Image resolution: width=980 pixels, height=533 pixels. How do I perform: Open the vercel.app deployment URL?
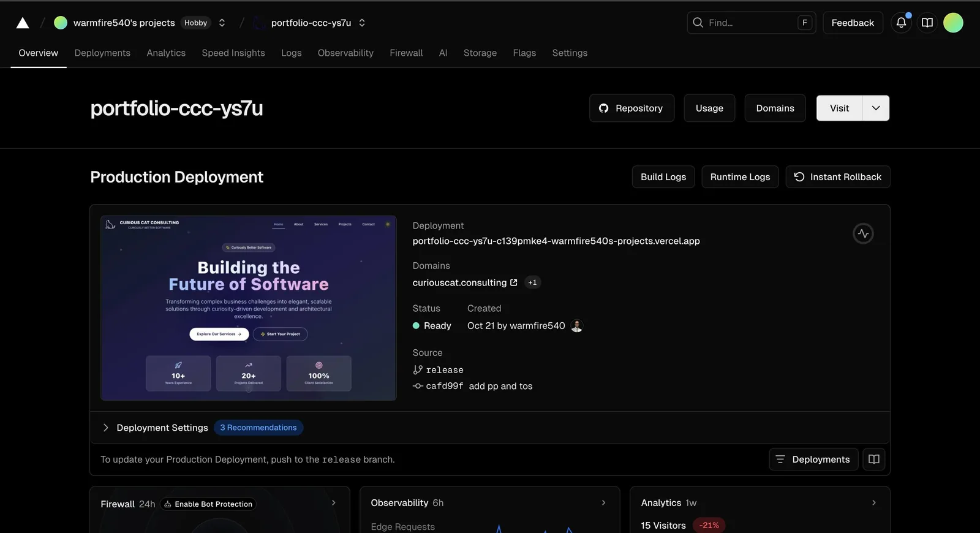coord(556,241)
